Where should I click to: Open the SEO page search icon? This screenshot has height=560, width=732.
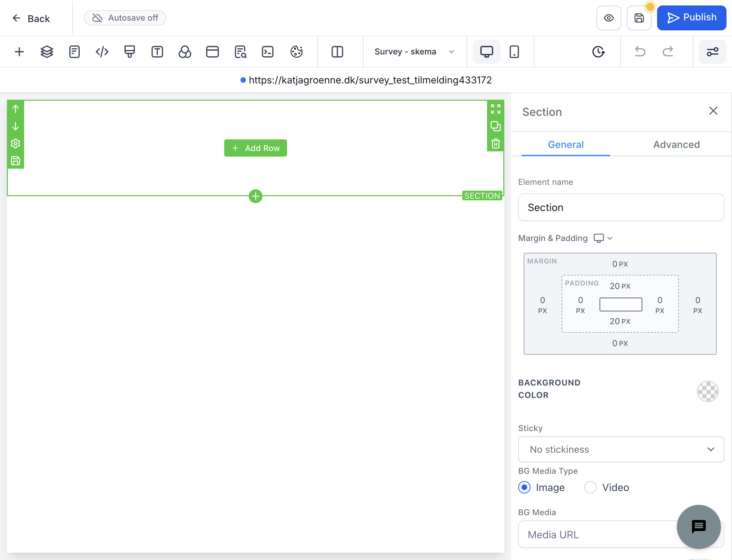click(240, 52)
